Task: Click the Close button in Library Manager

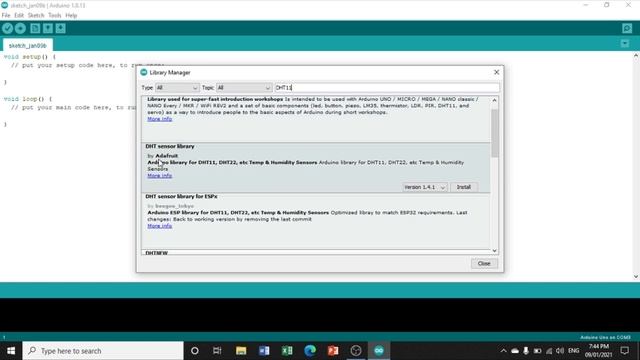Action: 484,263
